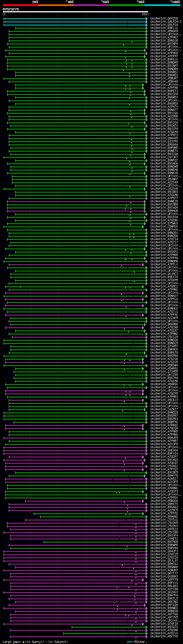
Task: Select hit label UniRef100_A5BUR7
Action: [164, 79]
